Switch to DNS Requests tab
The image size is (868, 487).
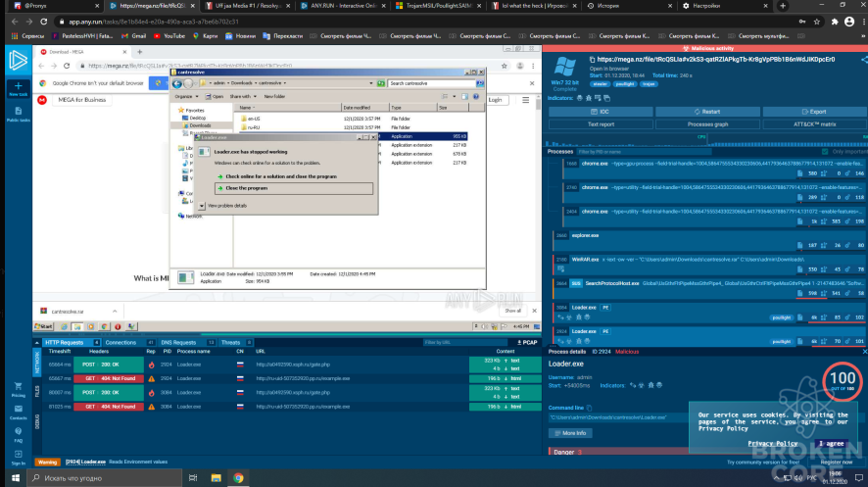point(187,343)
